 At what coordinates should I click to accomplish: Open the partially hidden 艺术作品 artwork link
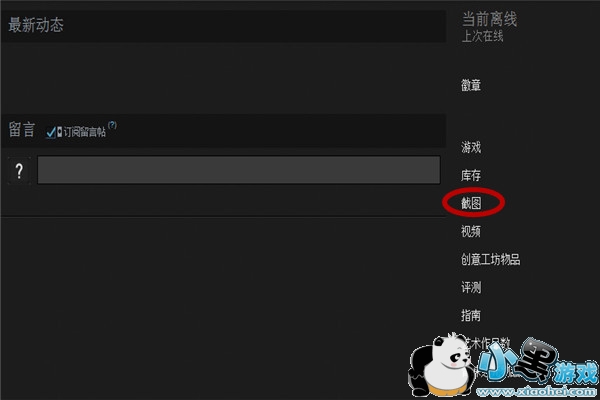[488, 343]
